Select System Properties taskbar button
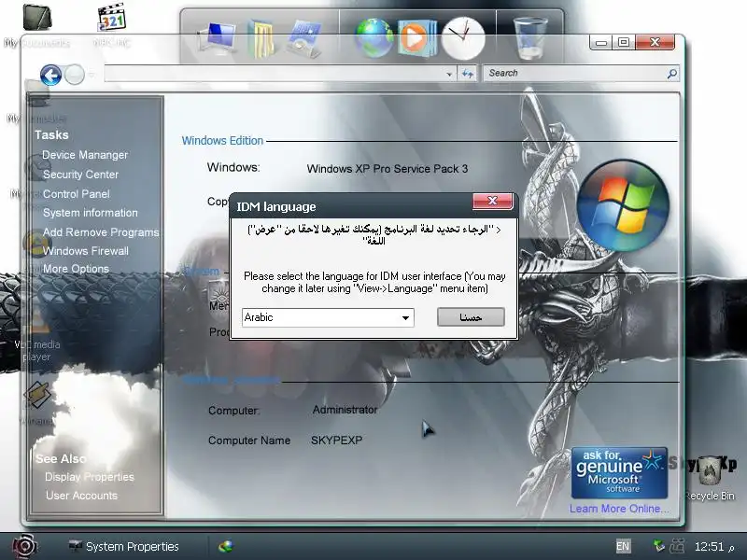 click(124, 547)
